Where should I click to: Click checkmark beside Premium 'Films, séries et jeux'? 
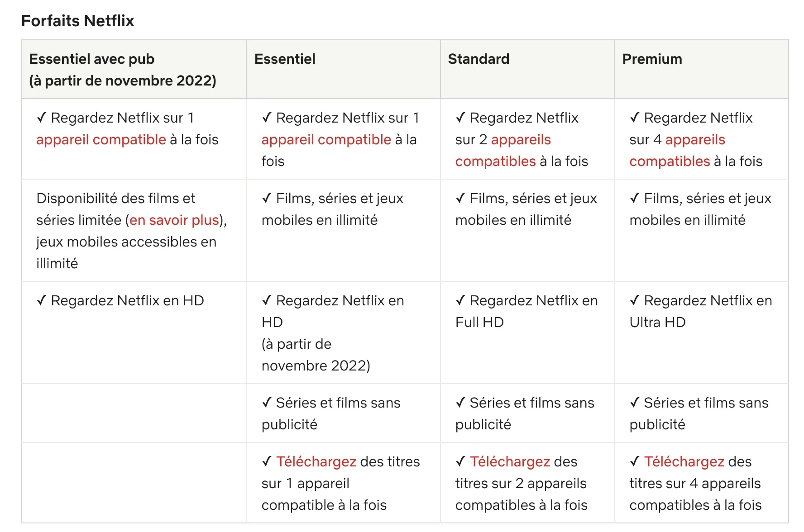point(635,198)
